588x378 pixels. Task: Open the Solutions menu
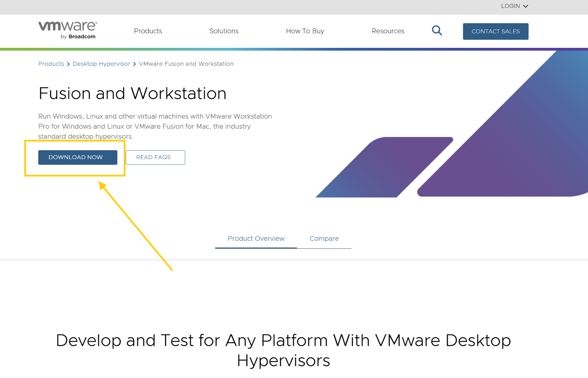[x=224, y=31]
